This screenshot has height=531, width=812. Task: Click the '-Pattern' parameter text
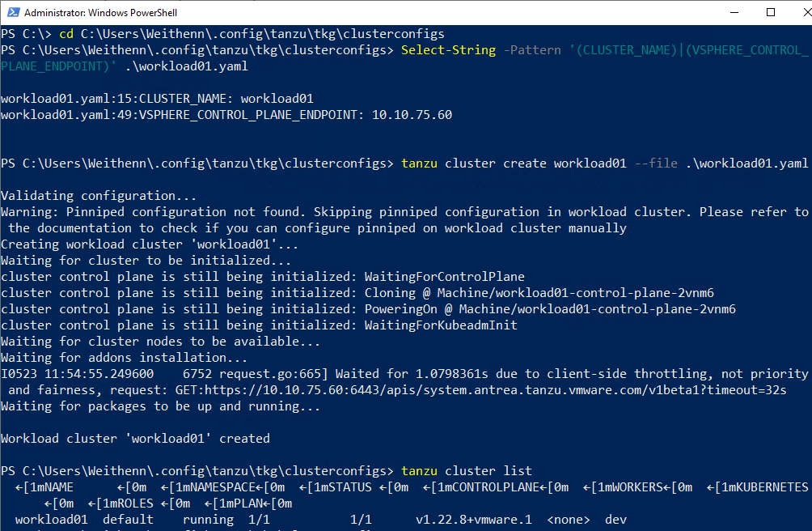click(532, 50)
